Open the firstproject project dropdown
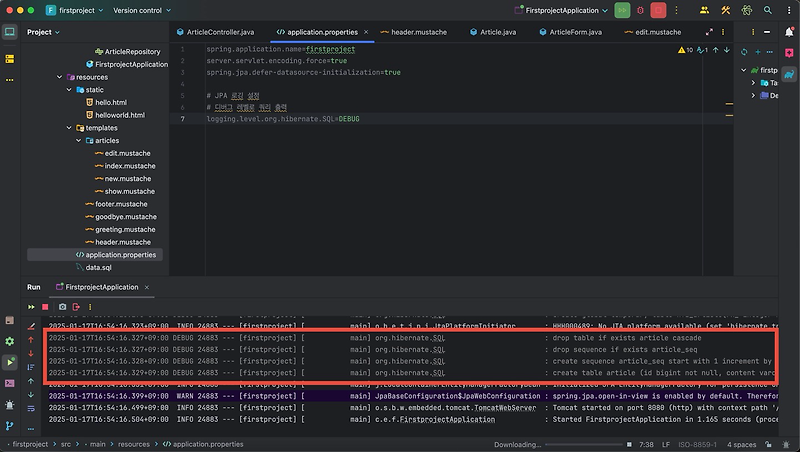Viewport: 800px width, 452px height. click(74, 10)
